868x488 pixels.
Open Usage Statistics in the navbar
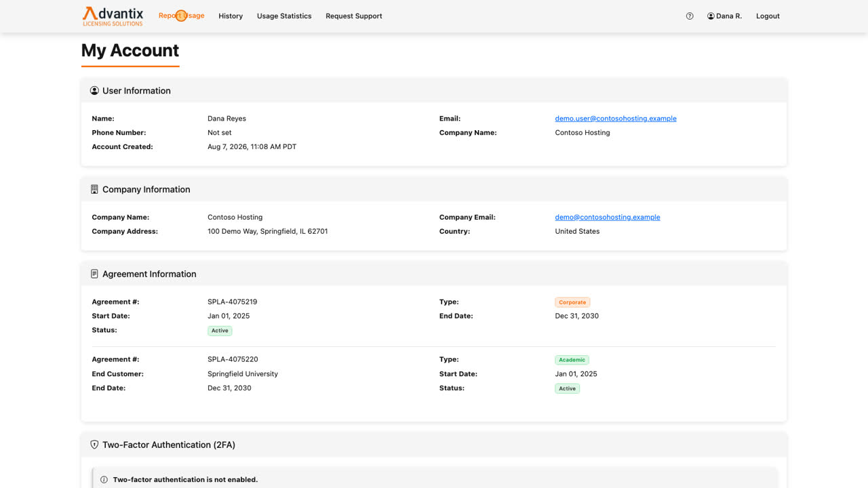click(x=284, y=16)
